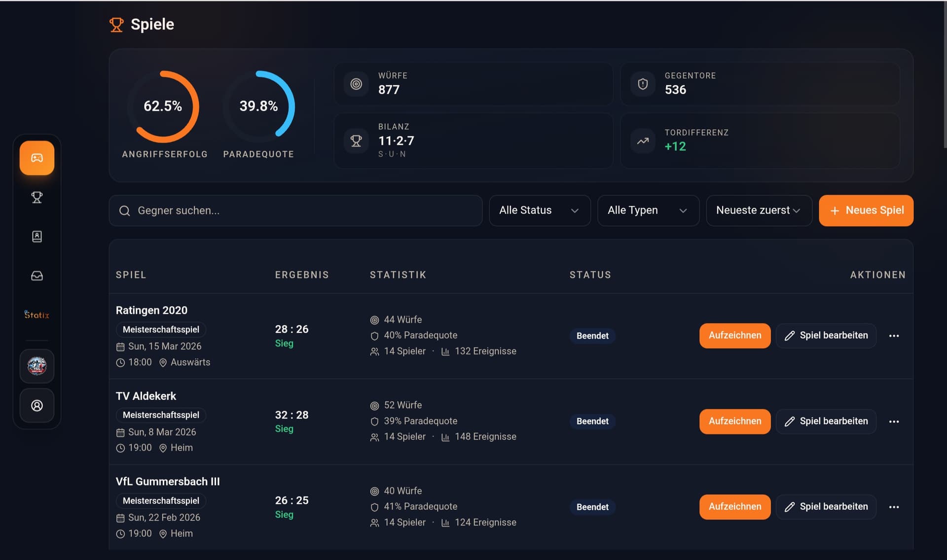Image resolution: width=947 pixels, height=560 pixels.
Task: Click the trophy icon beside Spiele title
Action: click(x=116, y=25)
